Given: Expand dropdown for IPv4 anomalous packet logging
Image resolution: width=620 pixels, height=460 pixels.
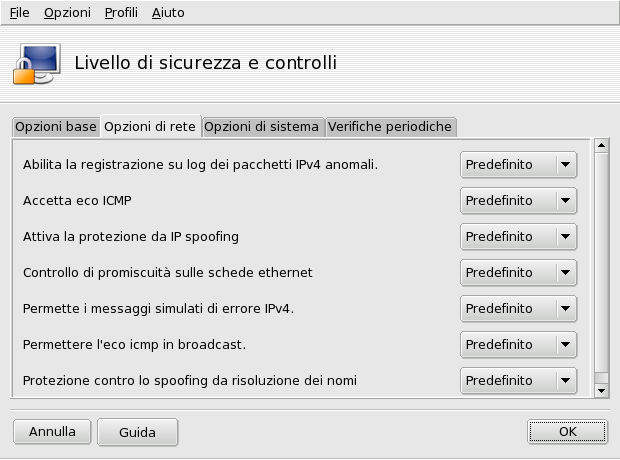Looking at the screenshot, I should pyautogui.click(x=518, y=165).
